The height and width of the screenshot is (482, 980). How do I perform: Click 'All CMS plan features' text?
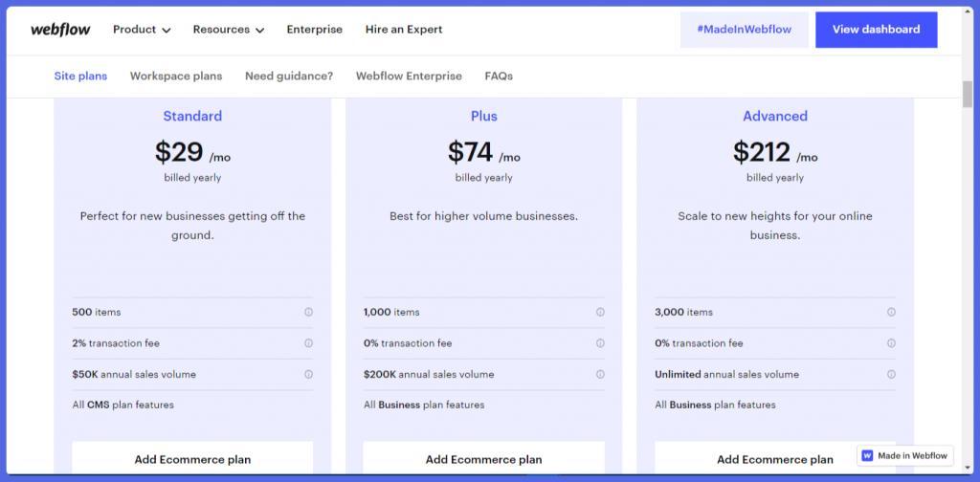tap(123, 405)
